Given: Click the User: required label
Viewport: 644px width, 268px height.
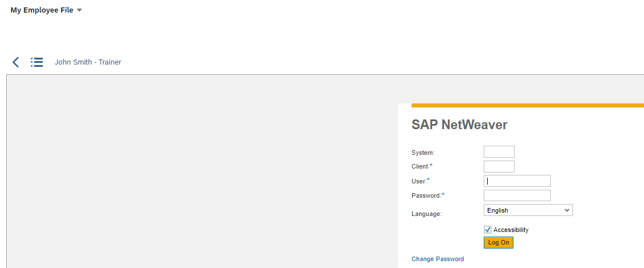Looking at the screenshot, I should tap(421, 181).
